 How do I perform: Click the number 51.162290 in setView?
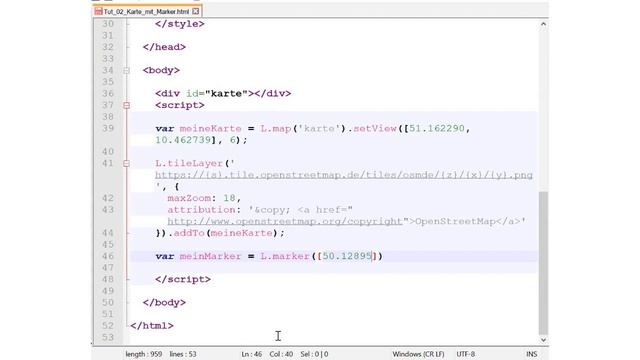pos(437,129)
